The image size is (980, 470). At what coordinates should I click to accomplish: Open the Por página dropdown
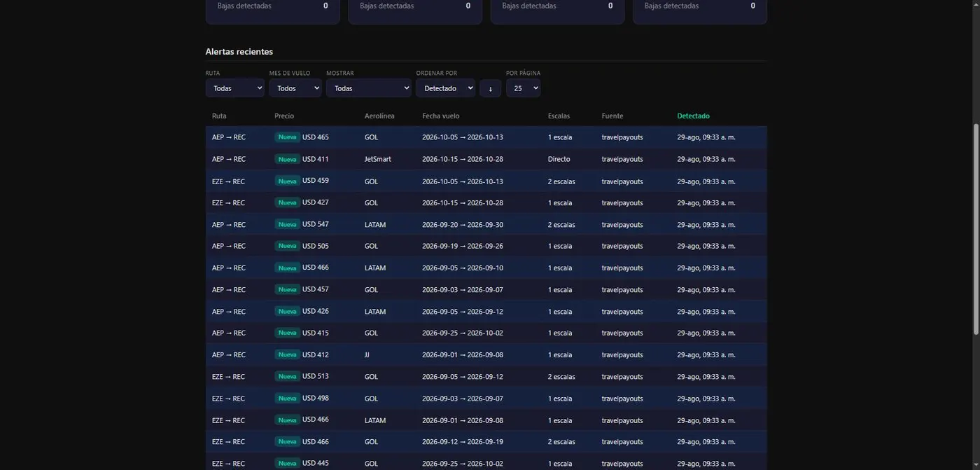click(524, 88)
